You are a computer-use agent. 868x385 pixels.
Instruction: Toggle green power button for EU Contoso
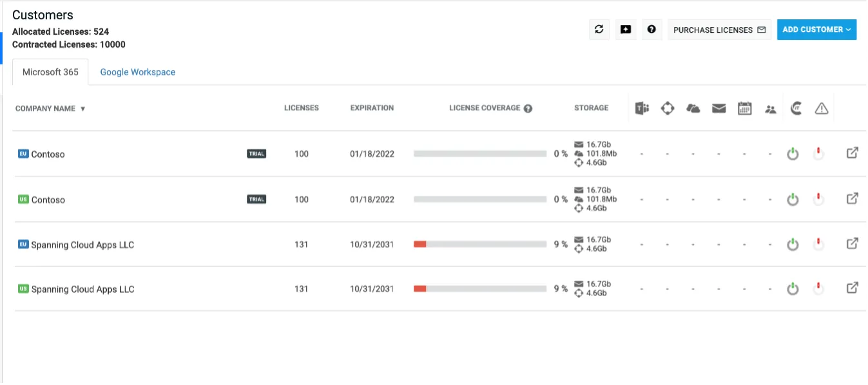coord(793,155)
